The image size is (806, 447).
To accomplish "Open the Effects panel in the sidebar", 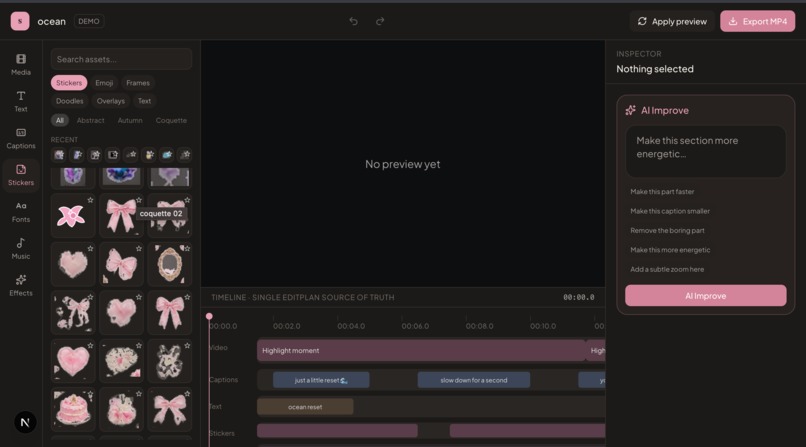I will pos(21,285).
